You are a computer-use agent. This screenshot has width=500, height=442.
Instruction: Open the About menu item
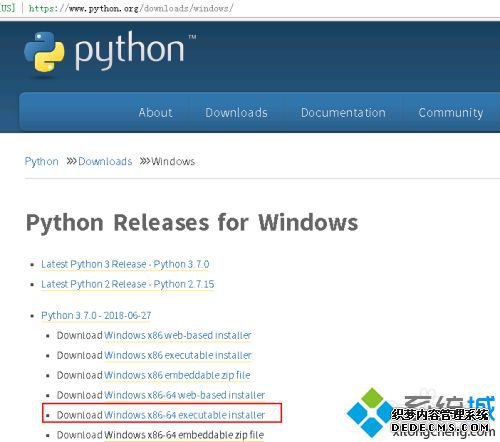(155, 113)
